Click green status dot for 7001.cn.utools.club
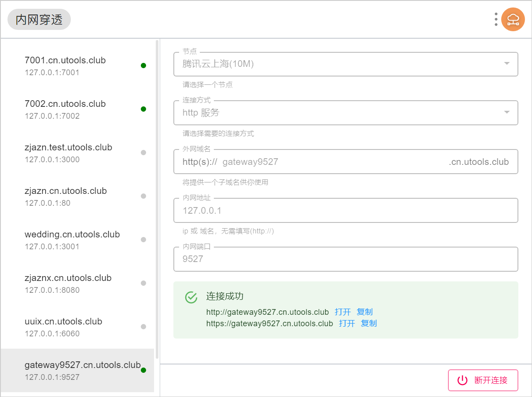 (x=143, y=66)
